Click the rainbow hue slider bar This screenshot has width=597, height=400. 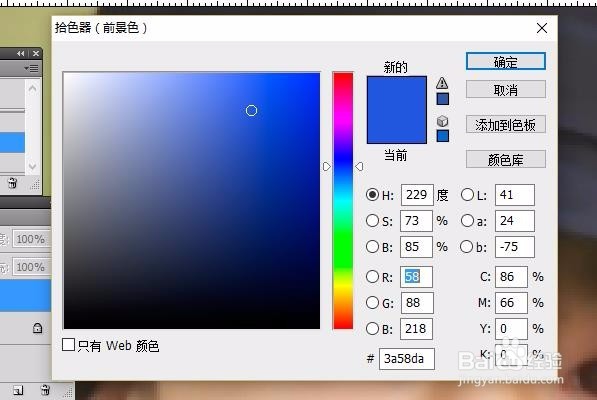pyautogui.click(x=343, y=200)
